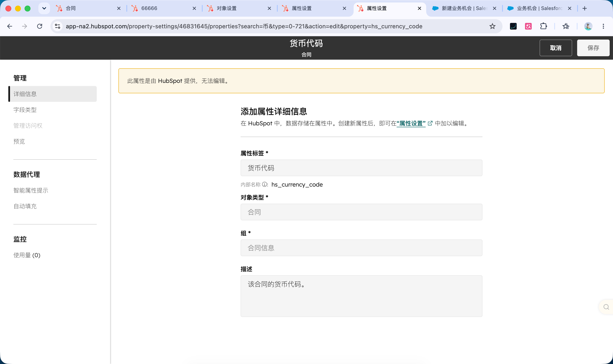The image size is (613, 364).
Task: Close the 合同 tab
Action: click(x=119, y=8)
